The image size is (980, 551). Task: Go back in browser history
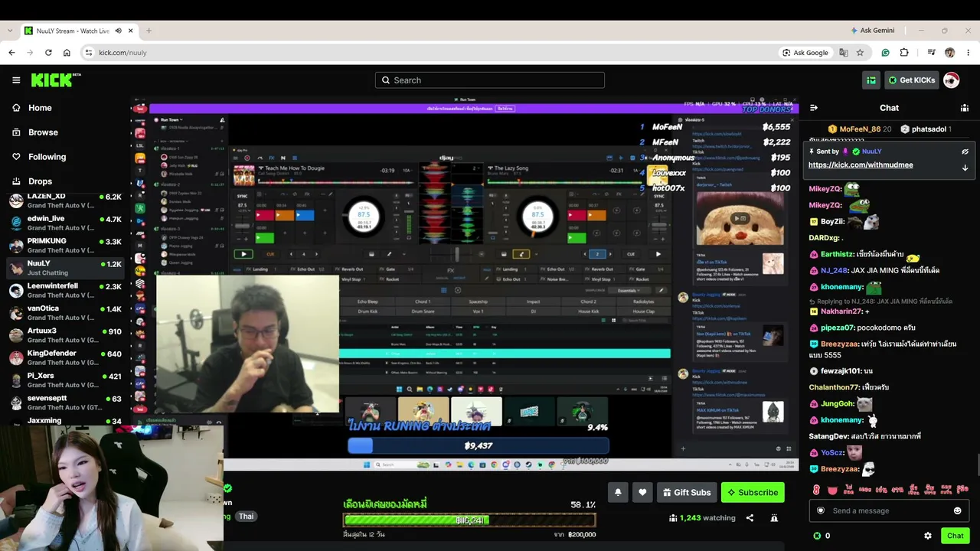pyautogui.click(x=11, y=53)
